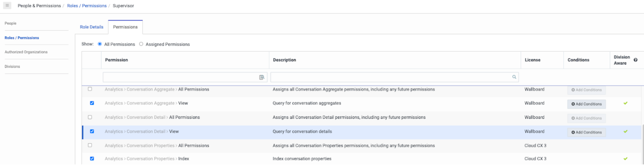Select the All Permissions radio button

tap(100, 44)
